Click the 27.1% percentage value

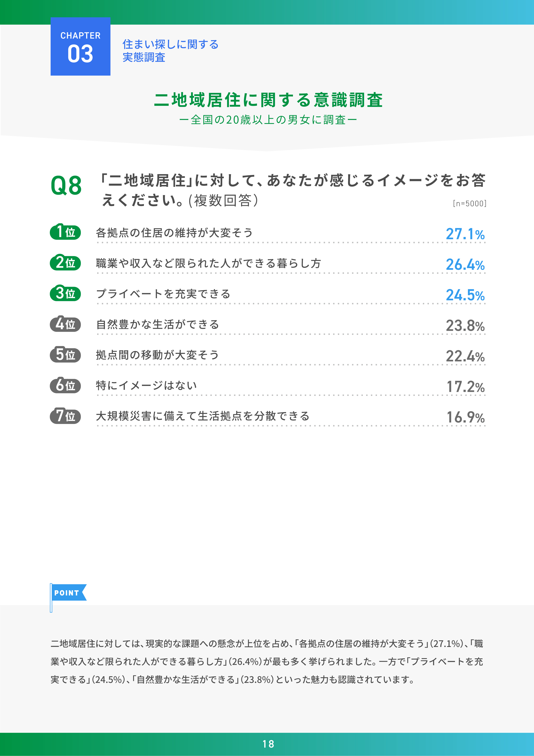pyautogui.click(x=465, y=234)
